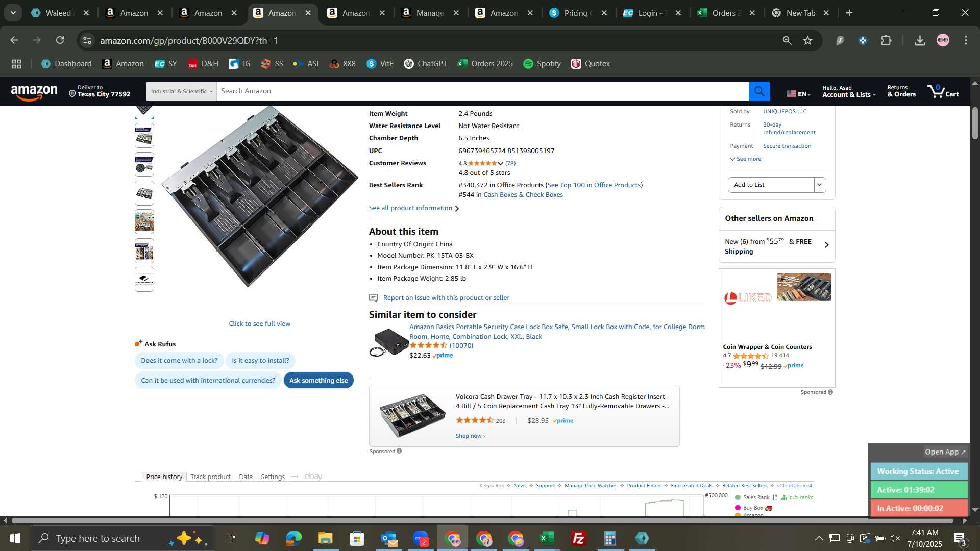Switch to the Orders 2 browser tab

(725, 13)
